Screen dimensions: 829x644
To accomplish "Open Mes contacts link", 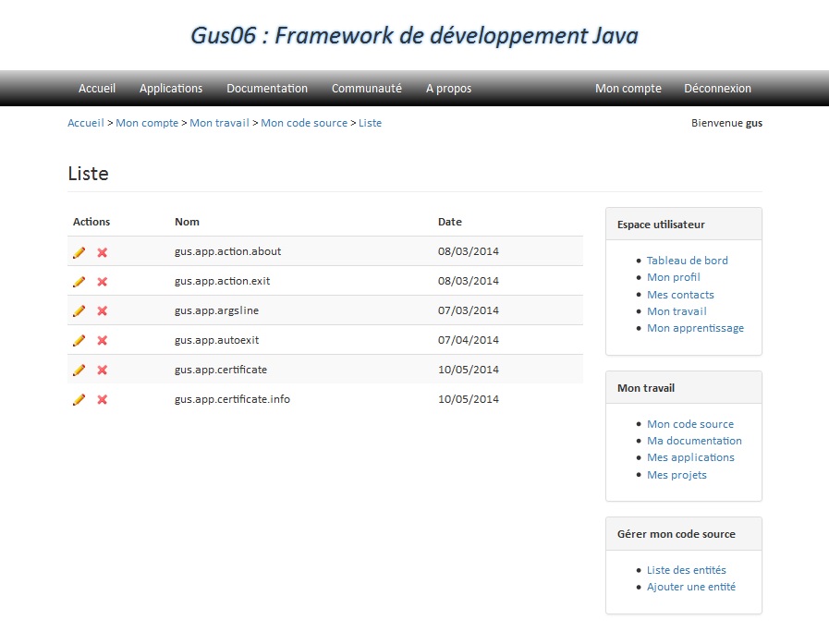I will click(x=680, y=295).
